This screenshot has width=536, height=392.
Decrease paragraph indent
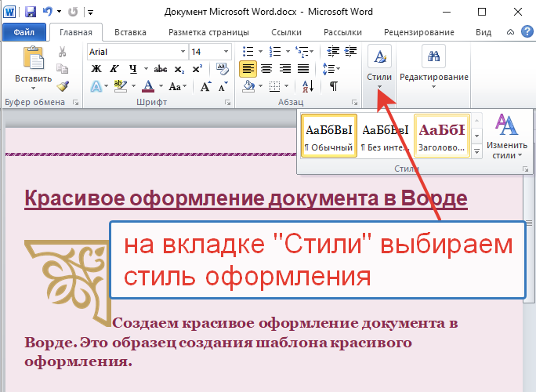point(333,52)
